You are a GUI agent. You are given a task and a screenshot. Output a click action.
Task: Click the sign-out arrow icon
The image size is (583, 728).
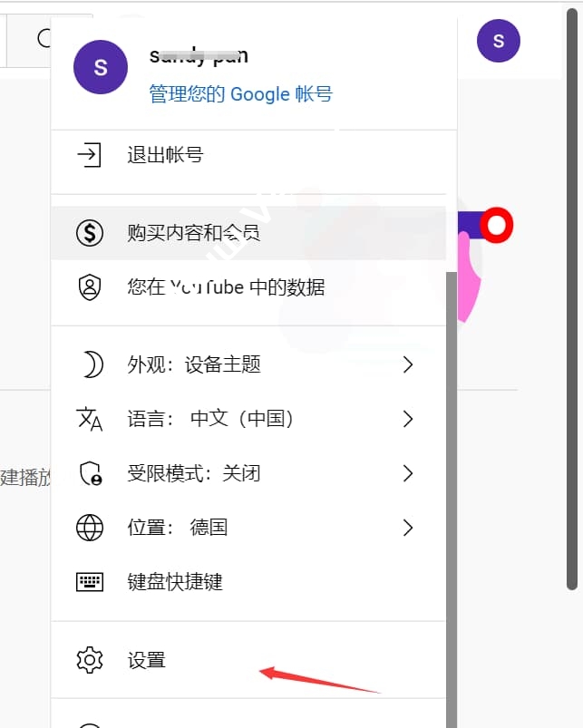(89, 155)
